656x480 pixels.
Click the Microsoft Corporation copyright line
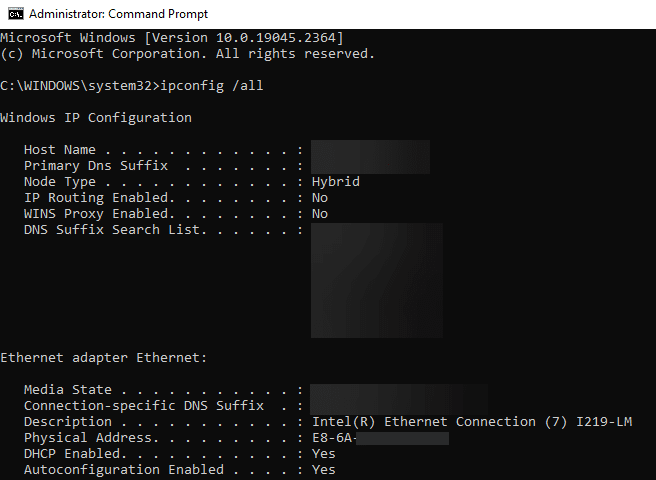[x=187, y=54]
